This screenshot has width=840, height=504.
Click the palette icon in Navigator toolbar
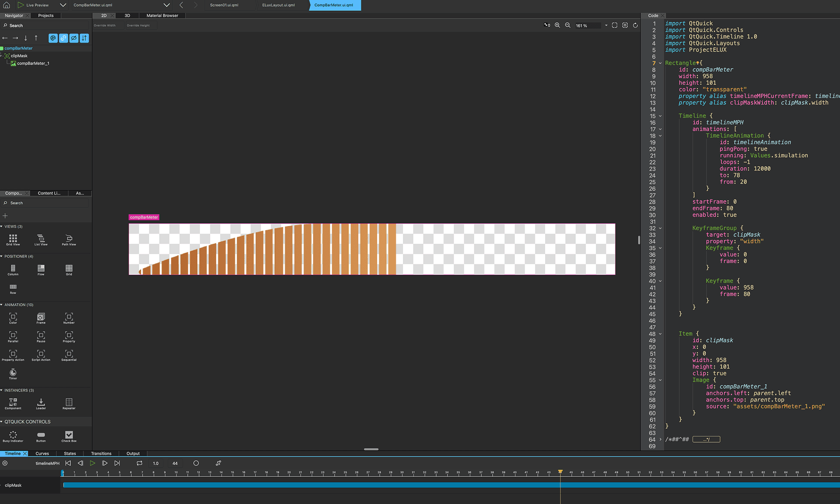(x=53, y=38)
